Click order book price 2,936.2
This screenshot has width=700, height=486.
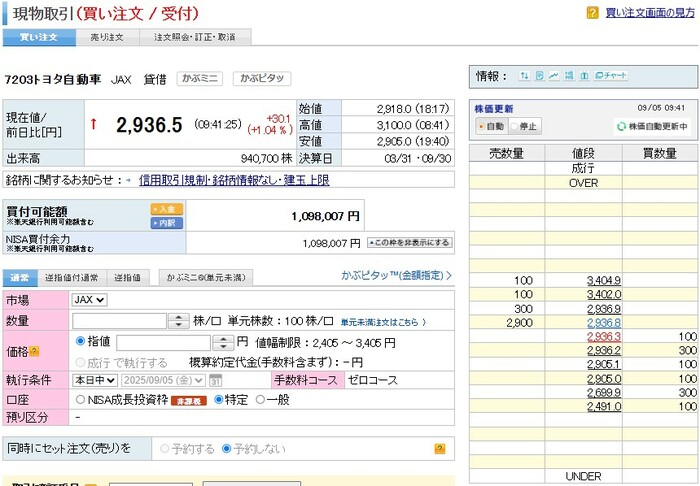[604, 350]
